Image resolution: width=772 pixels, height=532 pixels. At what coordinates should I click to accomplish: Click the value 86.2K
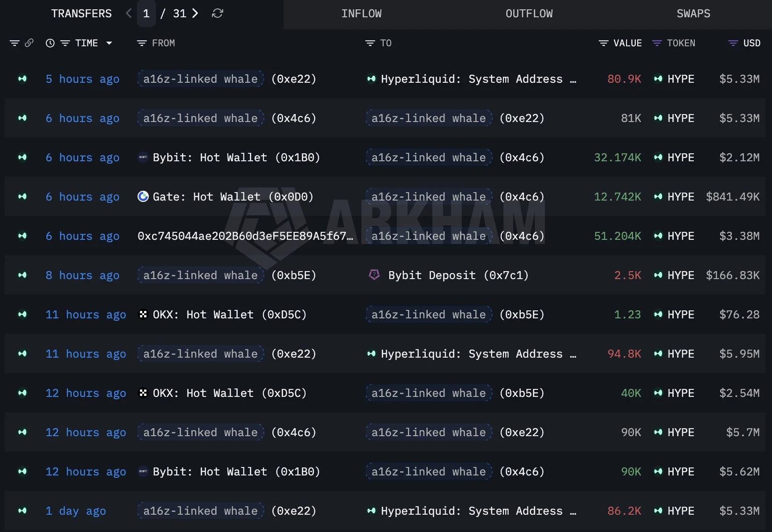(x=624, y=511)
